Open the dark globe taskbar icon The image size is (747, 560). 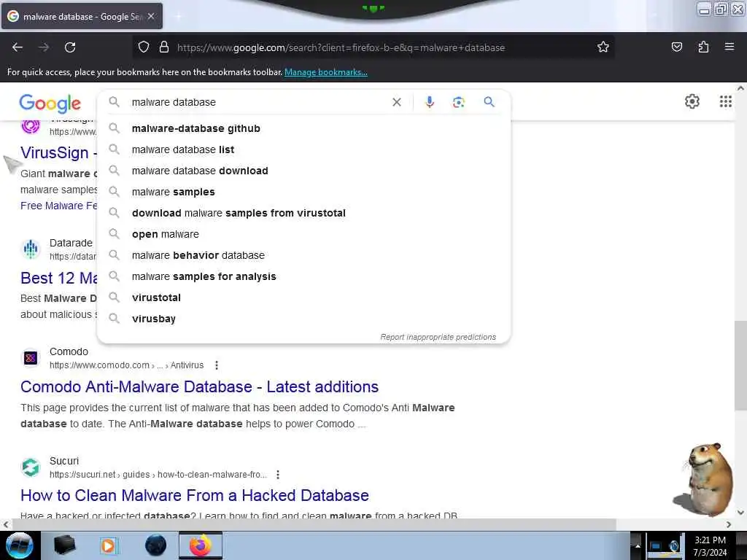click(155, 545)
